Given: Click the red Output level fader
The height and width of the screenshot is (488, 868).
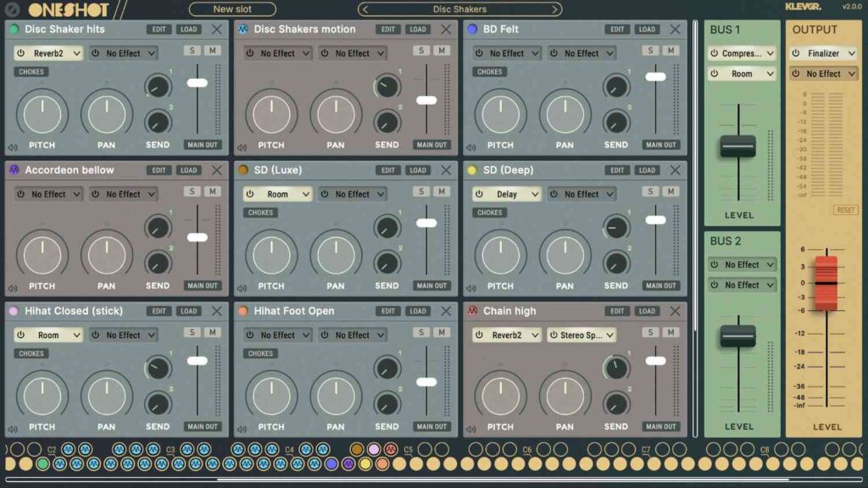Looking at the screenshot, I should click(826, 283).
